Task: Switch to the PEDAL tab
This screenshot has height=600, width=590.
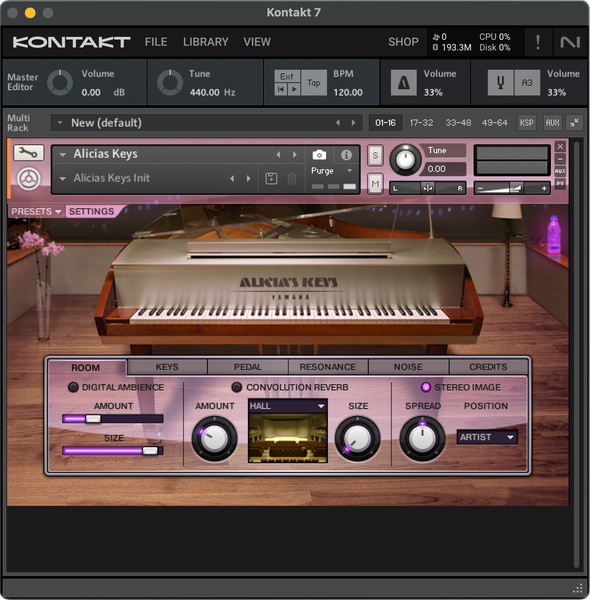Action: coord(248,367)
